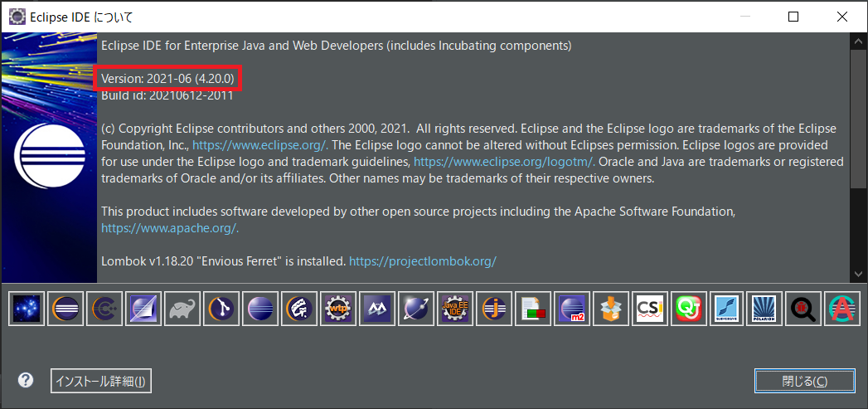This screenshot has width=868, height=409.
Task: Open the help question mark icon
Action: 26,380
